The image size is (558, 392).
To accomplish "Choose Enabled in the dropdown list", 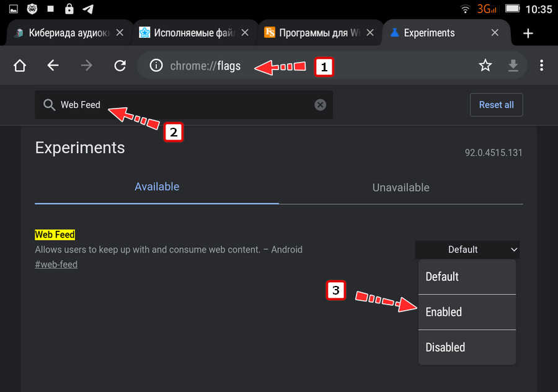I will click(467, 312).
